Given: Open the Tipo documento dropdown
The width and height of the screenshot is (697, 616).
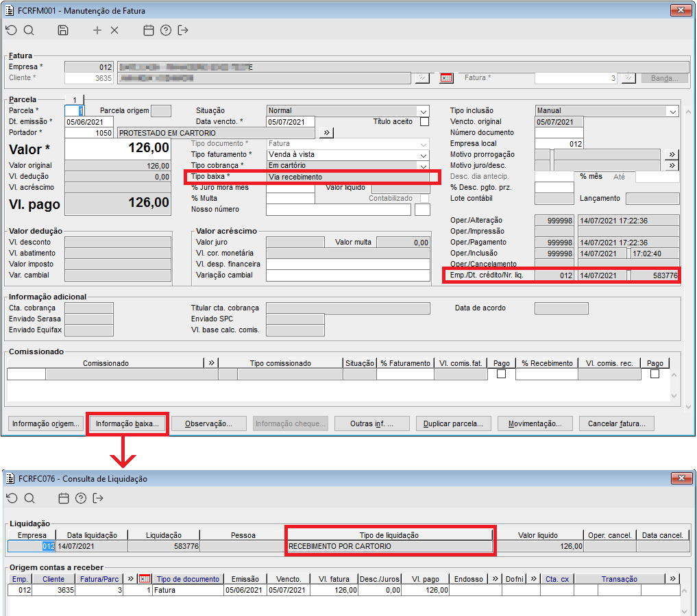Looking at the screenshot, I should pos(424,144).
